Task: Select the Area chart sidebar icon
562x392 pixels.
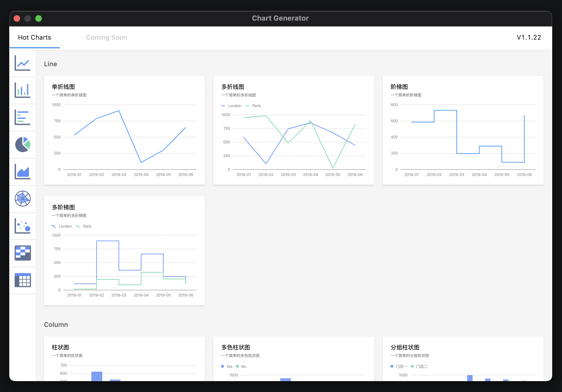Action: 23,172
